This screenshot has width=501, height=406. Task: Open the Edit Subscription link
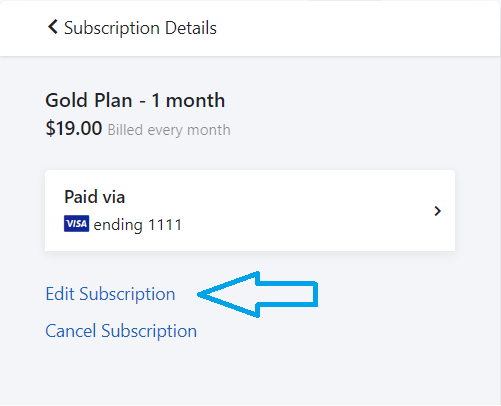coord(110,294)
